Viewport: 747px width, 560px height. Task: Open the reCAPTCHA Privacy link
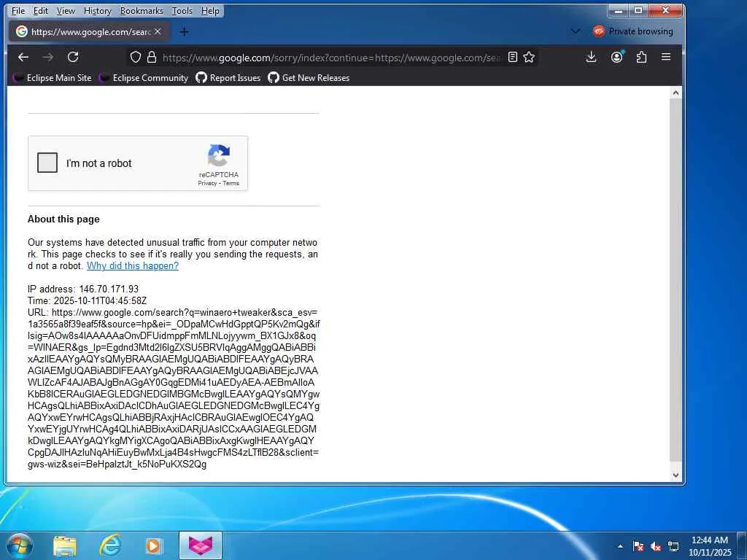coord(207,183)
